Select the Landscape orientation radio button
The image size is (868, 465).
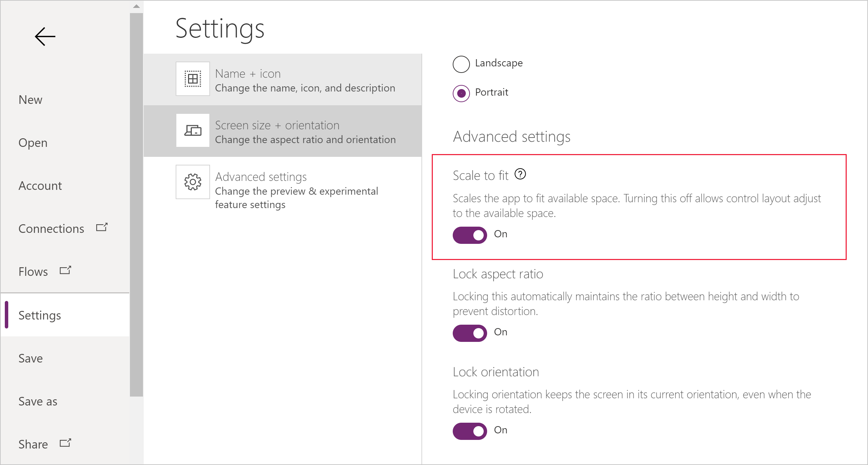point(462,63)
